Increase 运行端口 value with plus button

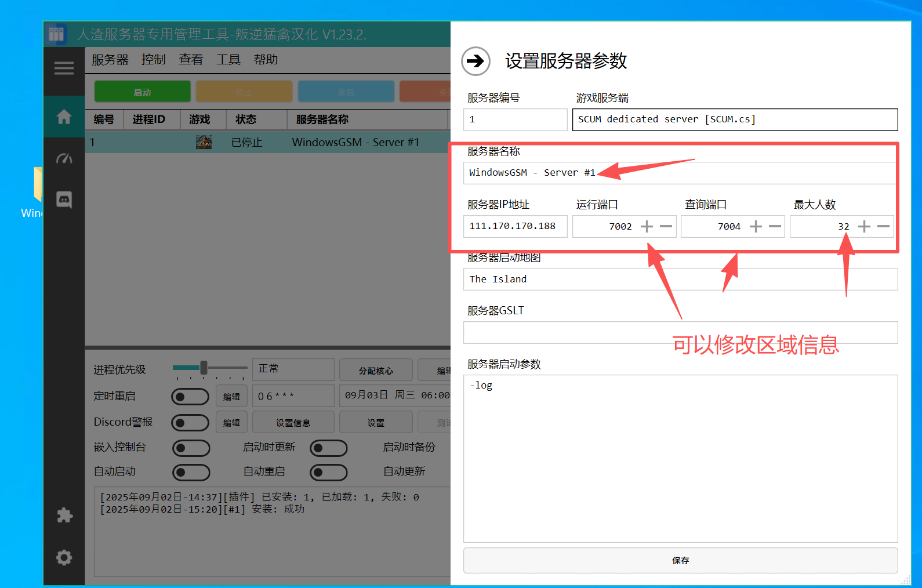647,227
